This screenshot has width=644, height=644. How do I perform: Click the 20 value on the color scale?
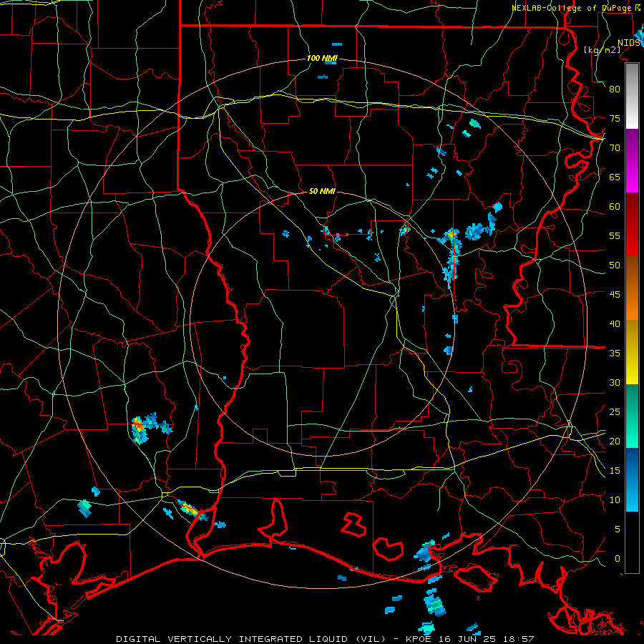coord(615,441)
